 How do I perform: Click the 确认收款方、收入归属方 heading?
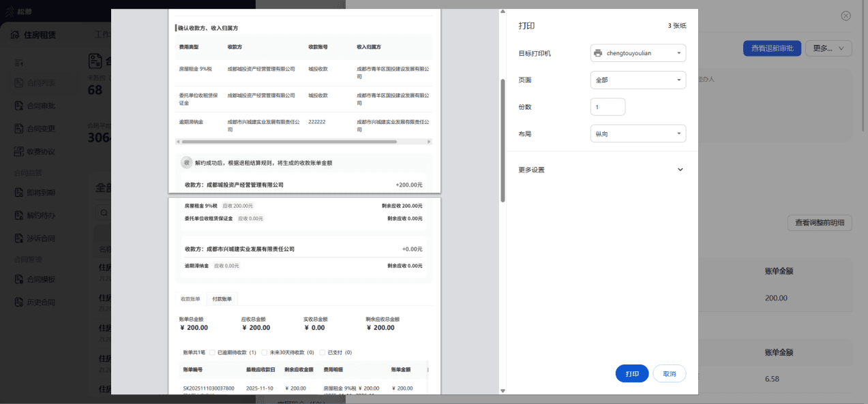(x=207, y=28)
